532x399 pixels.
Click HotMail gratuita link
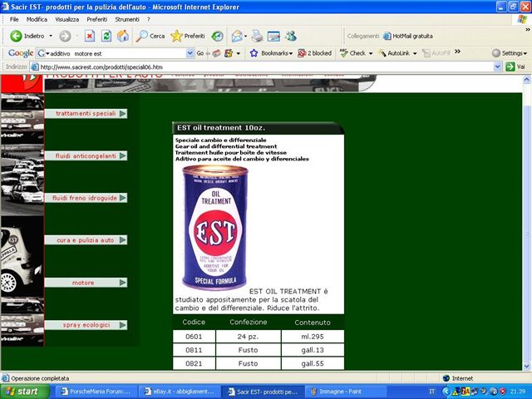[x=408, y=36]
